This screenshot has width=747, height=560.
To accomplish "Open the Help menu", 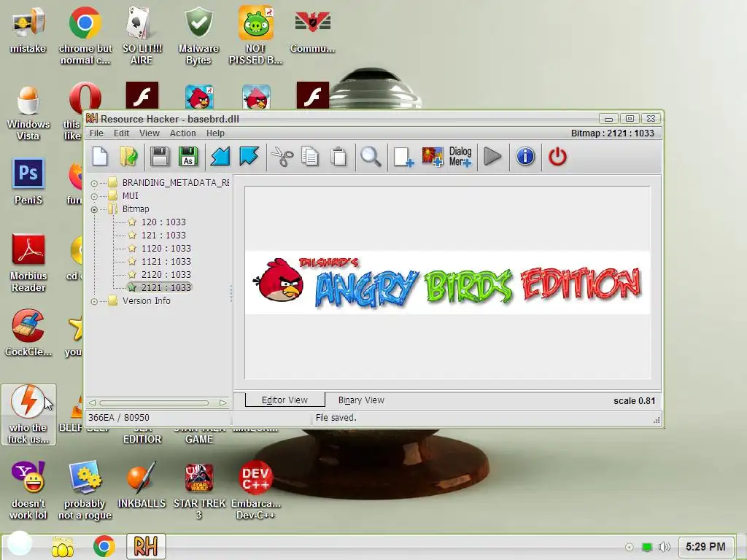I will click(215, 133).
